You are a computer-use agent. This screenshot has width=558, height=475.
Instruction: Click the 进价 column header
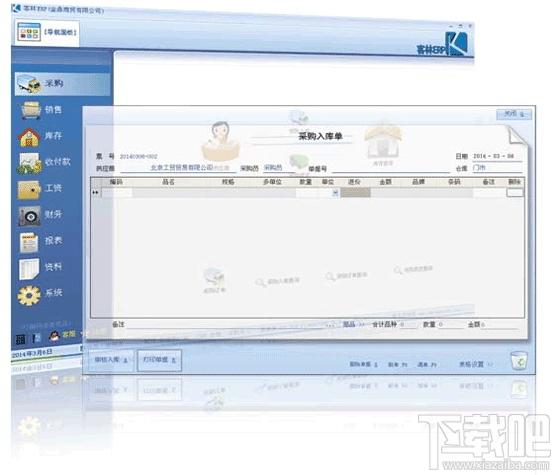pos(354,182)
